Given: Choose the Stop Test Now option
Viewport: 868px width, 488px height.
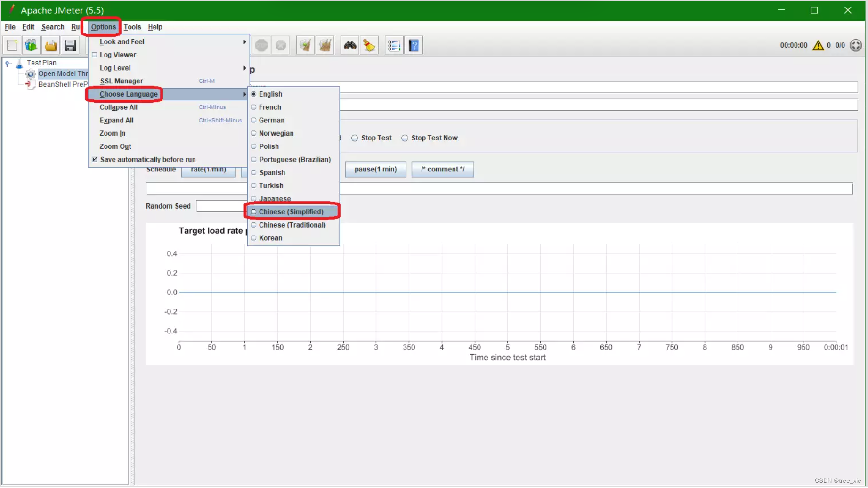Looking at the screenshot, I should [429, 138].
